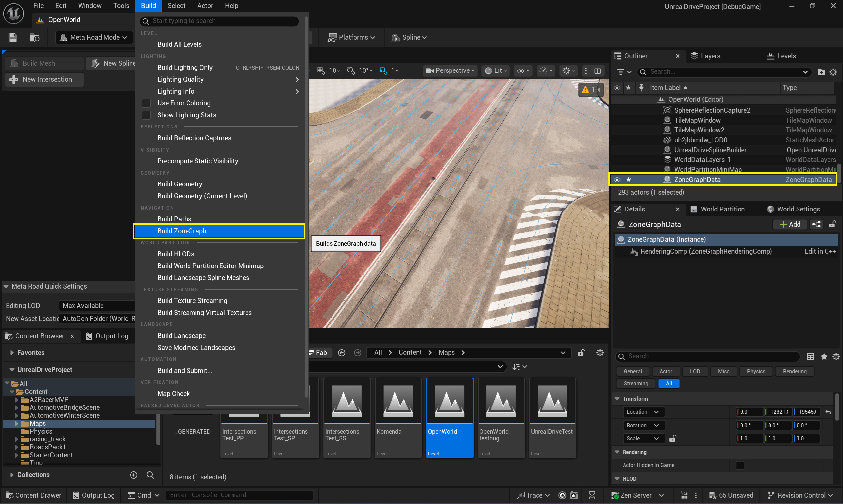Click the Build menu search field
The width and height of the screenshot is (843, 504).
click(x=219, y=21)
